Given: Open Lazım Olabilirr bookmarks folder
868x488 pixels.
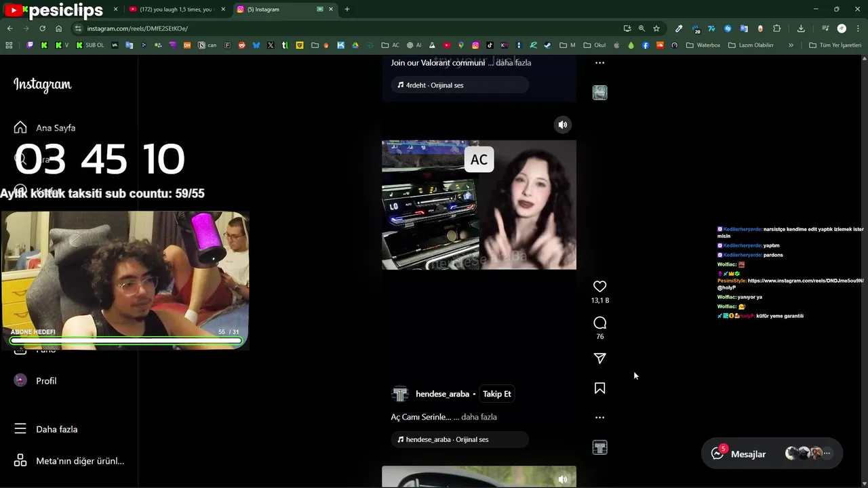Looking at the screenshot, I should [x=751, y=45].
